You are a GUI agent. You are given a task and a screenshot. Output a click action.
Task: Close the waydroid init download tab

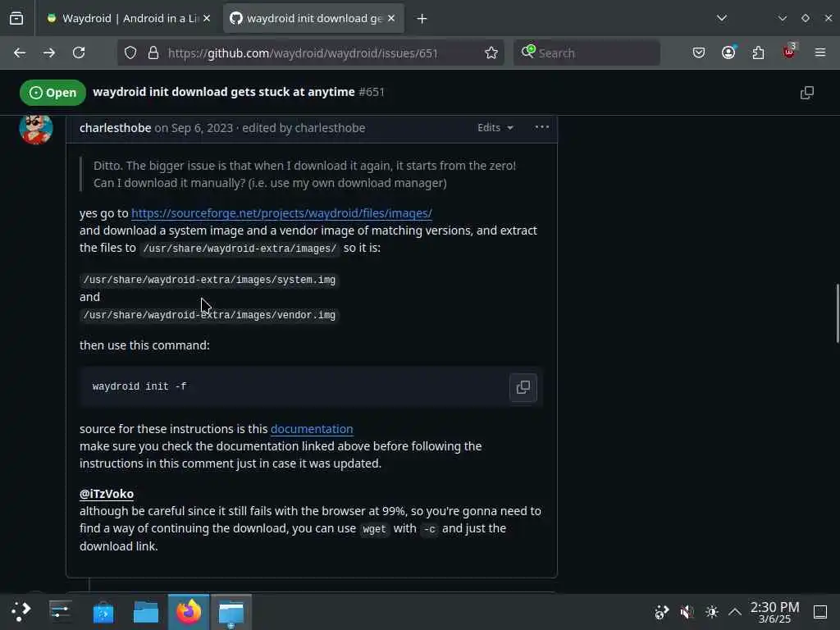(391, 18)
